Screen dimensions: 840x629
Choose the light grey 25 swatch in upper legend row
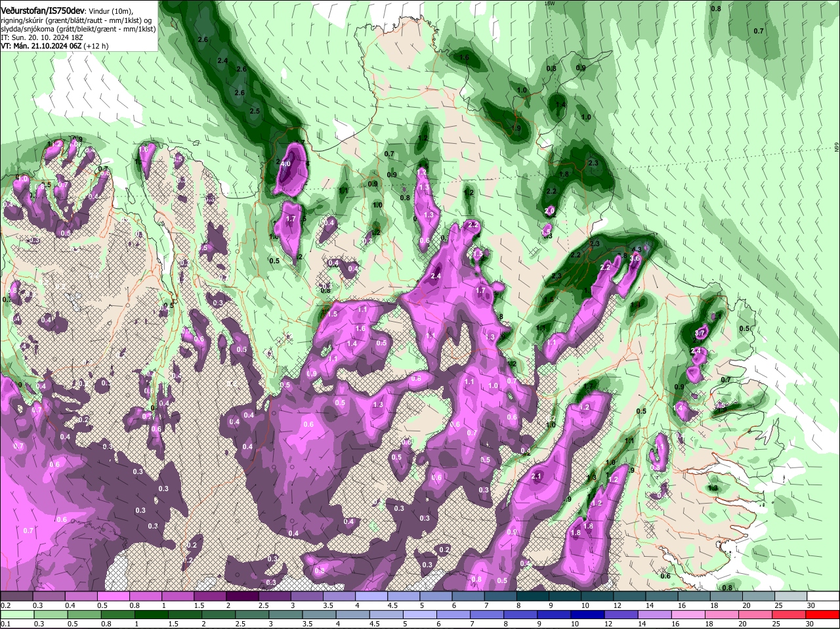(x=791, y=596)
